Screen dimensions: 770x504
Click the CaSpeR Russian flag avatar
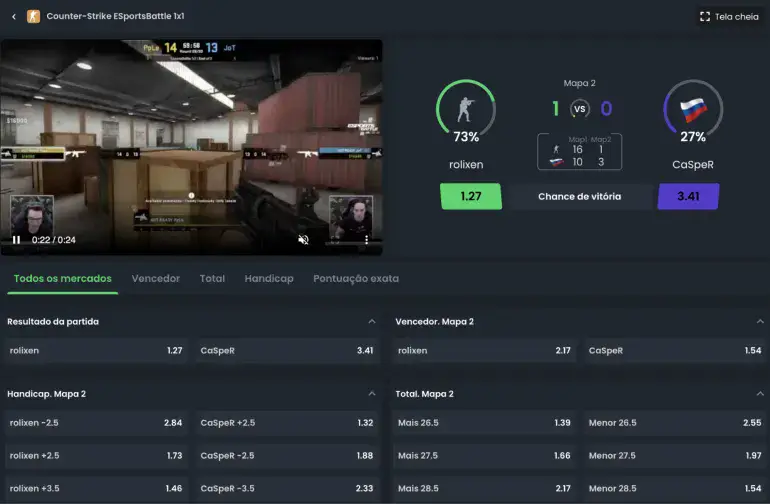[x=693, y=109]
